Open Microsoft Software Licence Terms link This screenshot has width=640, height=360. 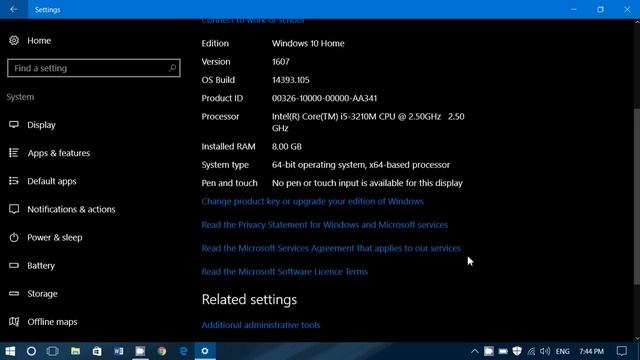[284, 272]
